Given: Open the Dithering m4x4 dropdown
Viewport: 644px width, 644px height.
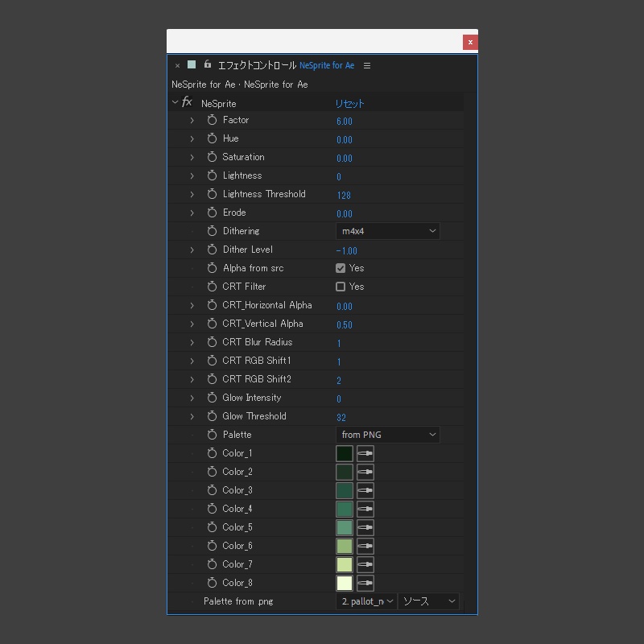Looking at the screenshot, I should (387, 230).
